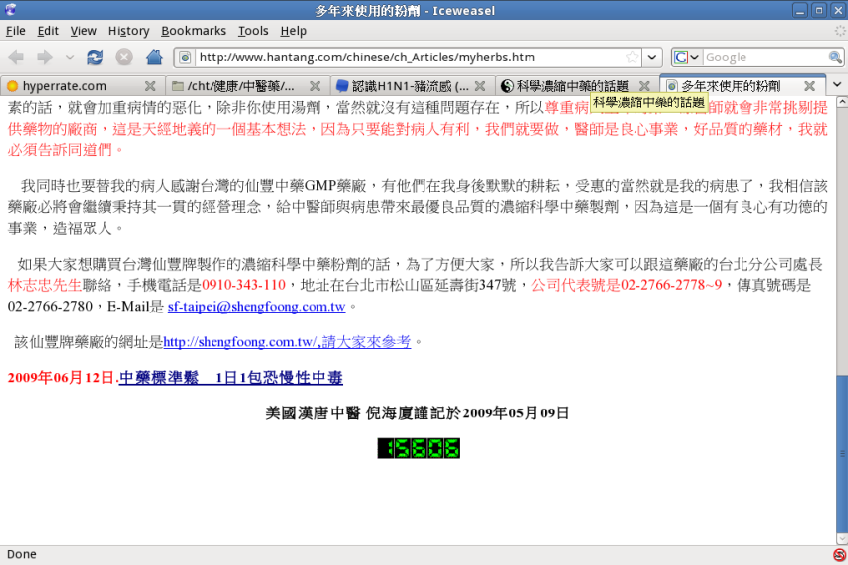Close the hyperrate.com tab
Screen dimensions: 848x565
pos(150,86)
